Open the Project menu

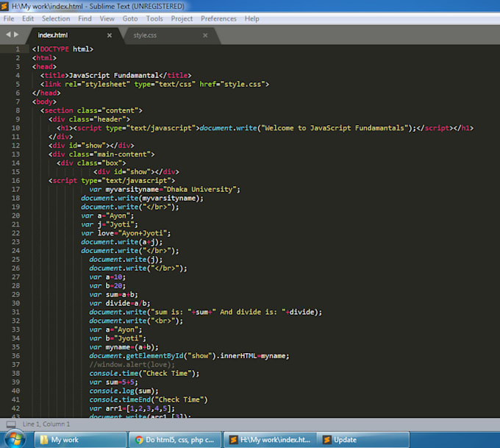point(182,19)
